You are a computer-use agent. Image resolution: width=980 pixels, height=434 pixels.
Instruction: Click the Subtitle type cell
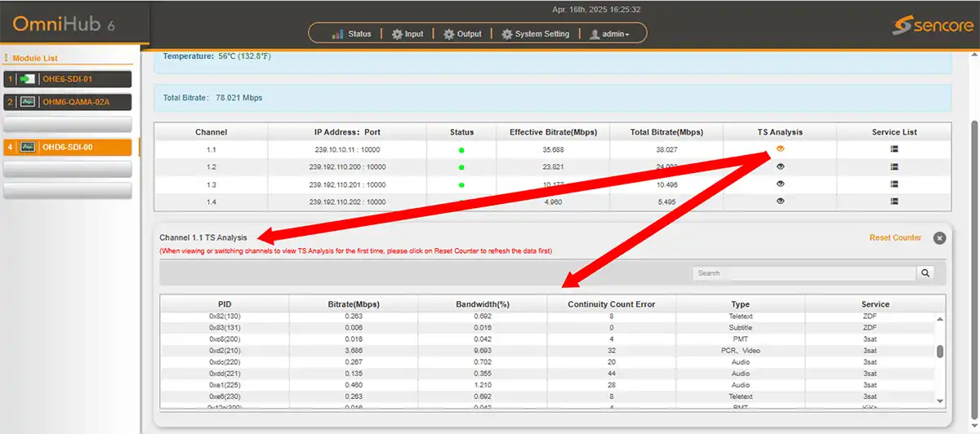(741, 327)
